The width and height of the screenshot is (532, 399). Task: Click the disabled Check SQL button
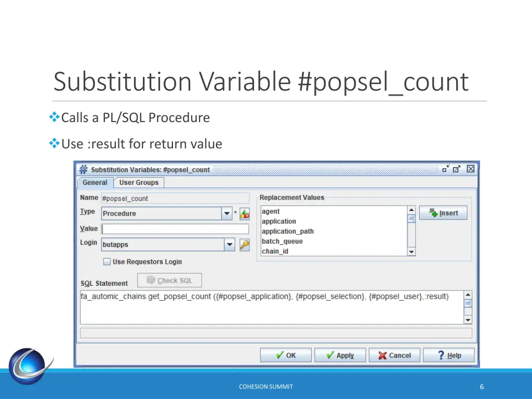pyautogui.click(x=169, y=280)
